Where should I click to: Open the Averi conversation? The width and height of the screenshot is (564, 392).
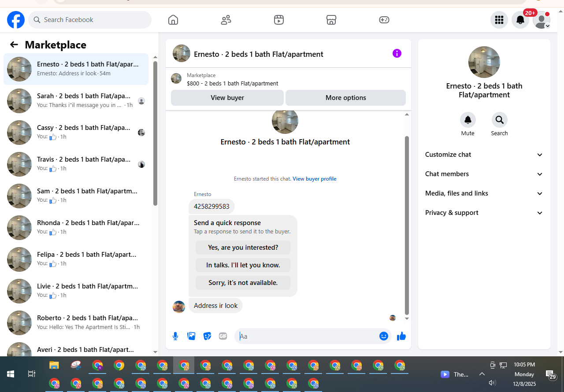click(76, 348)
